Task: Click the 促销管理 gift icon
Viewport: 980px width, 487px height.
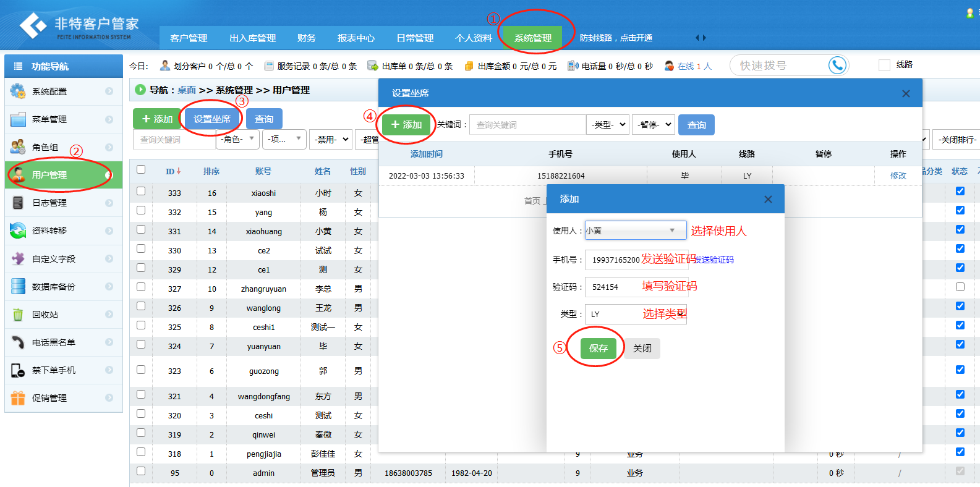Action: (x=18, y=398)
